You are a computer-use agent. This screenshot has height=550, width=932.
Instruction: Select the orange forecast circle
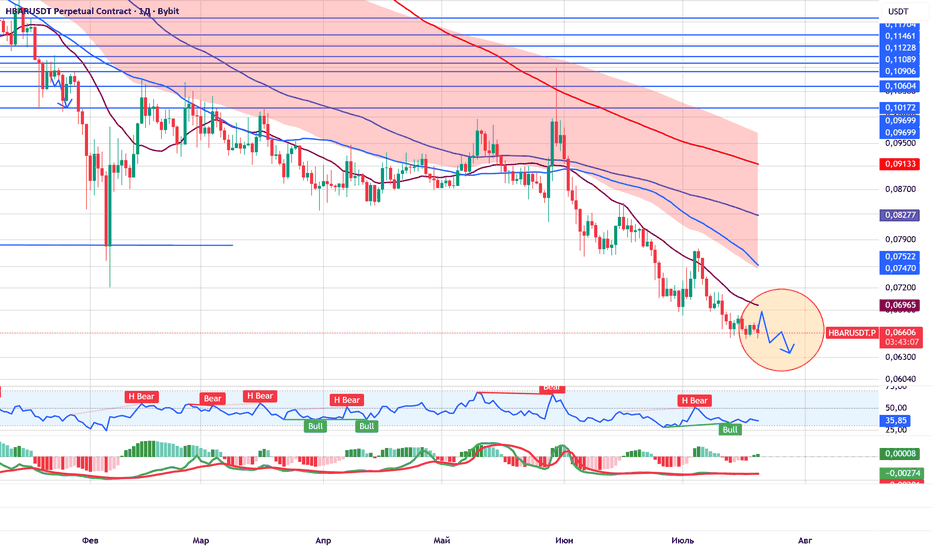(x=782, y=330)
